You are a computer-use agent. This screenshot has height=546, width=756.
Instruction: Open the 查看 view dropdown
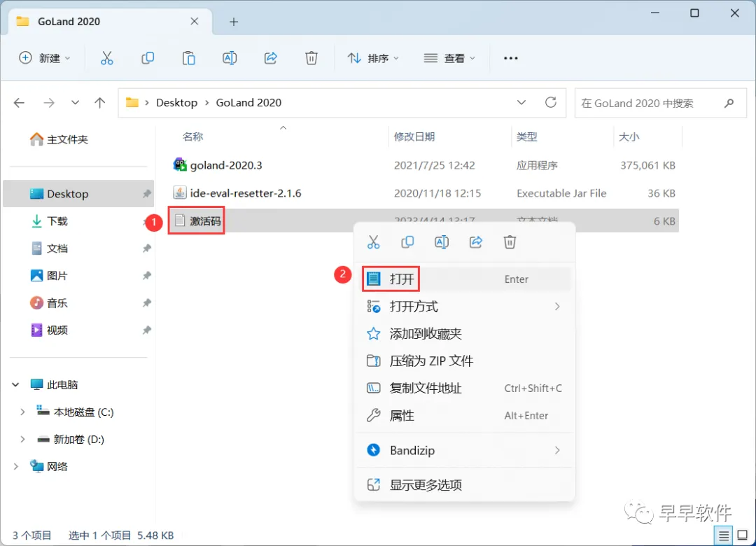pyautogui.click(x=449, y=58)
